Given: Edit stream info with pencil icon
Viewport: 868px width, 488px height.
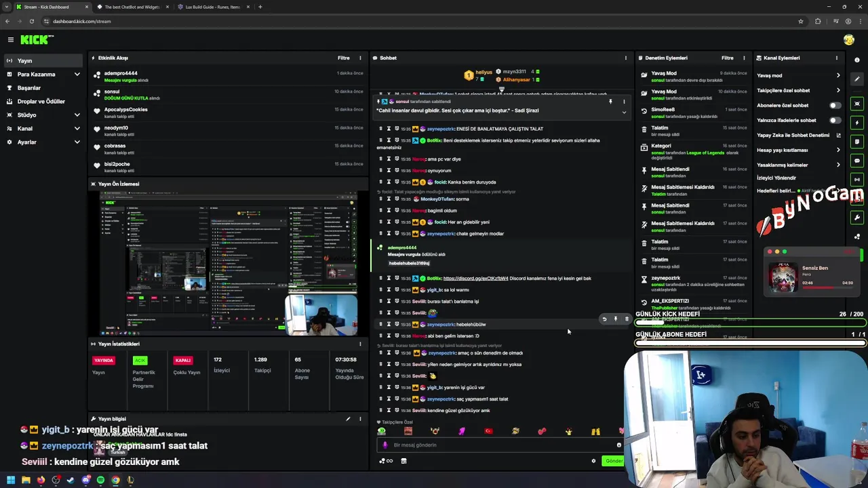Looking at the screenshot, I should pyautogui.click(x=348, y=419).
